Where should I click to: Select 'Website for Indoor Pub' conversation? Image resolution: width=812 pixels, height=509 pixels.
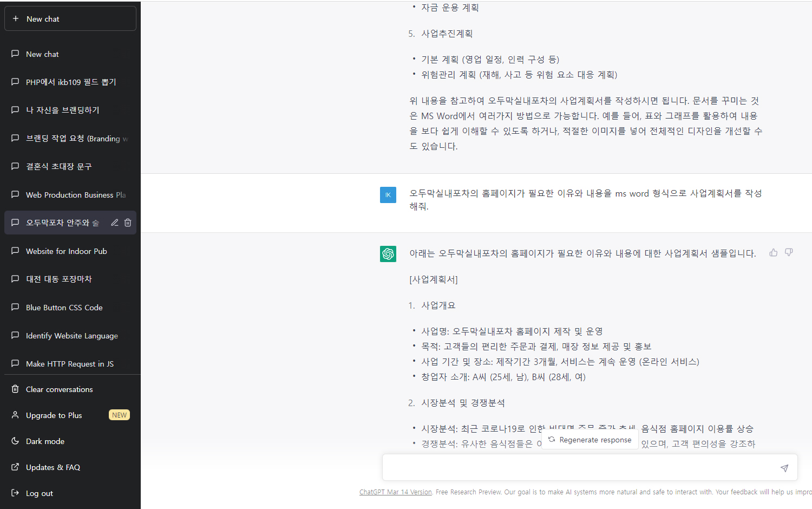pyautogui.click(x=66, y=251)
